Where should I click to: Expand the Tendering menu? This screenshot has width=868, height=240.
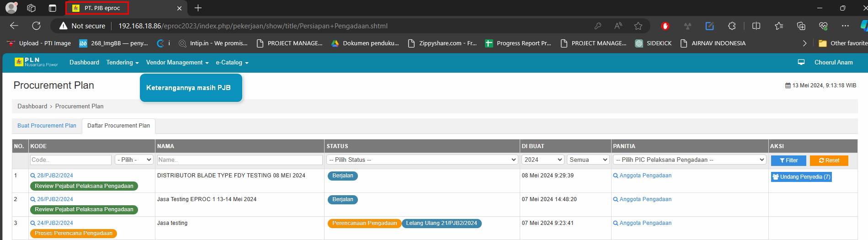[122, 63]
